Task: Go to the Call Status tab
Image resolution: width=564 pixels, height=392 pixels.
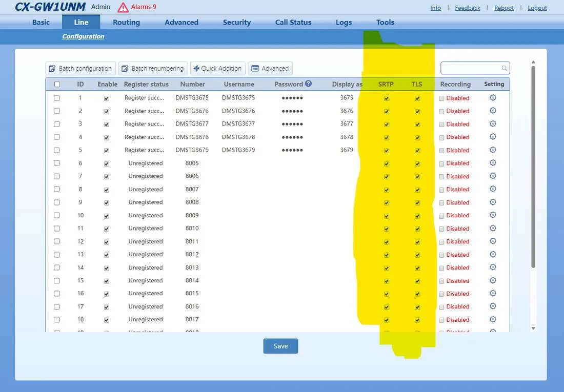Action: (293, 23)
